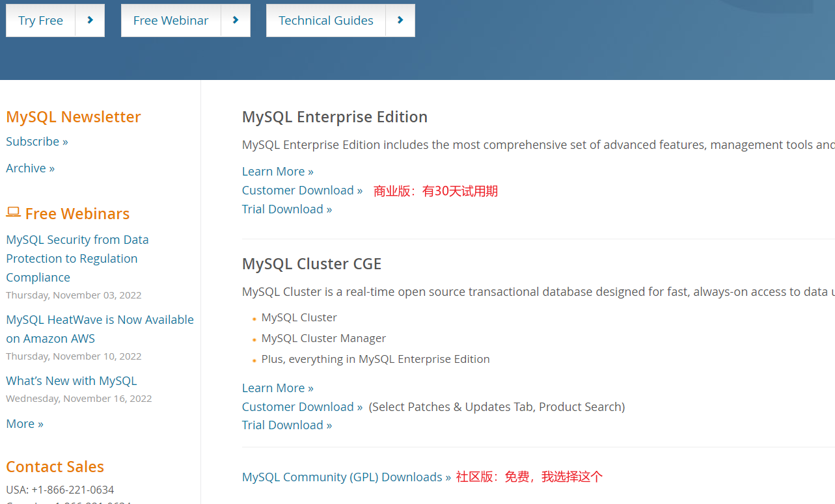
Task: Click MySQL Enterprise Edition heading
Action: [x=335, y=117]
